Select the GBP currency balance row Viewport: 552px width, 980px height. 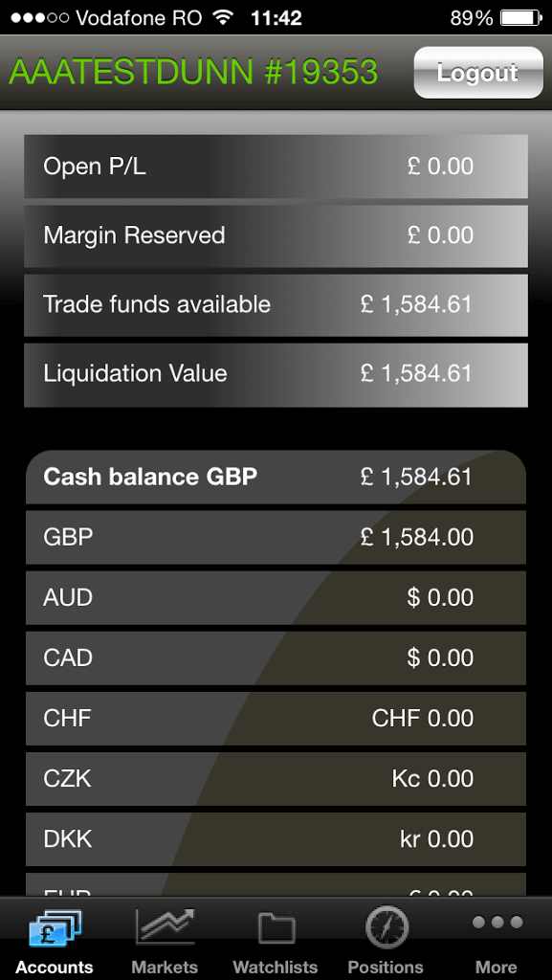tap(276, 538)
